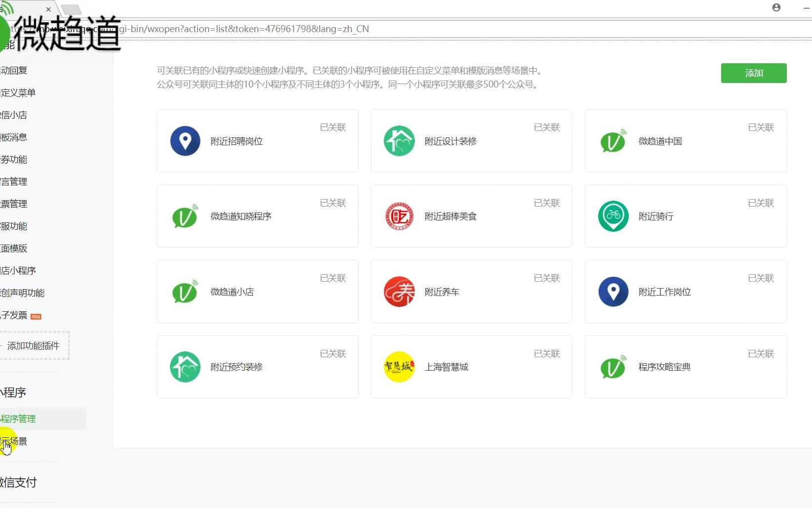The image size is (812, 508).
Task: Open 原创声明功能 sidebar item
Action: [22, 293]
